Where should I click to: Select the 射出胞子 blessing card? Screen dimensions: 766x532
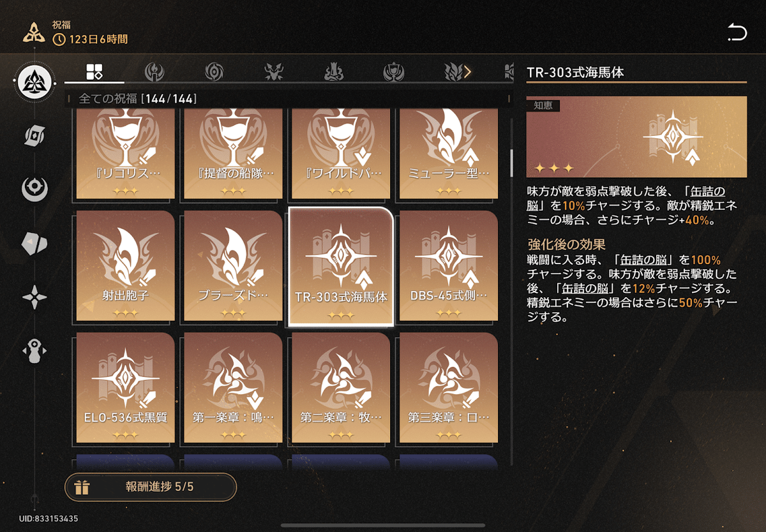pyautogui.click(x=126, y=266)
